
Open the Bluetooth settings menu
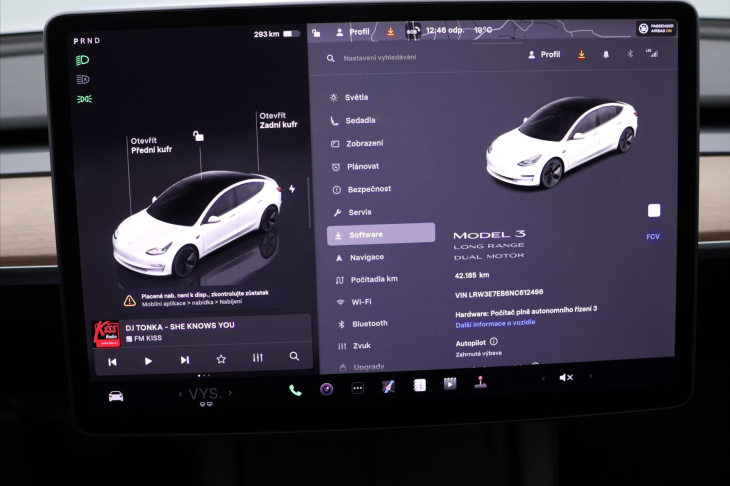[363, 324]
